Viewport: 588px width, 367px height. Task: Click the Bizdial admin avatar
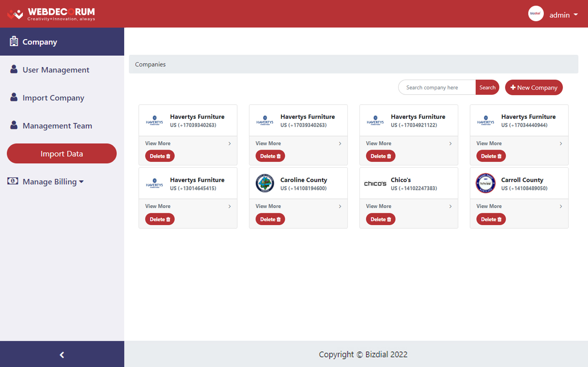(x=536, y=14)
